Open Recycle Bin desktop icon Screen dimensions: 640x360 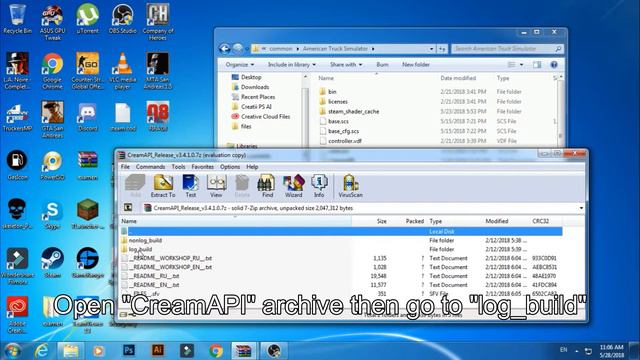click(x=17, y=19)
